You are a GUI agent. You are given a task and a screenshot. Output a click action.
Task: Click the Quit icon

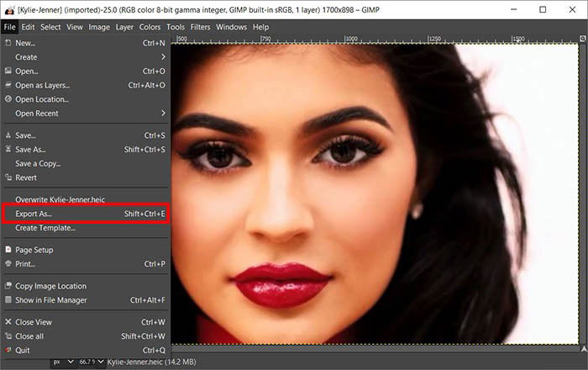[x=8, y=350]
